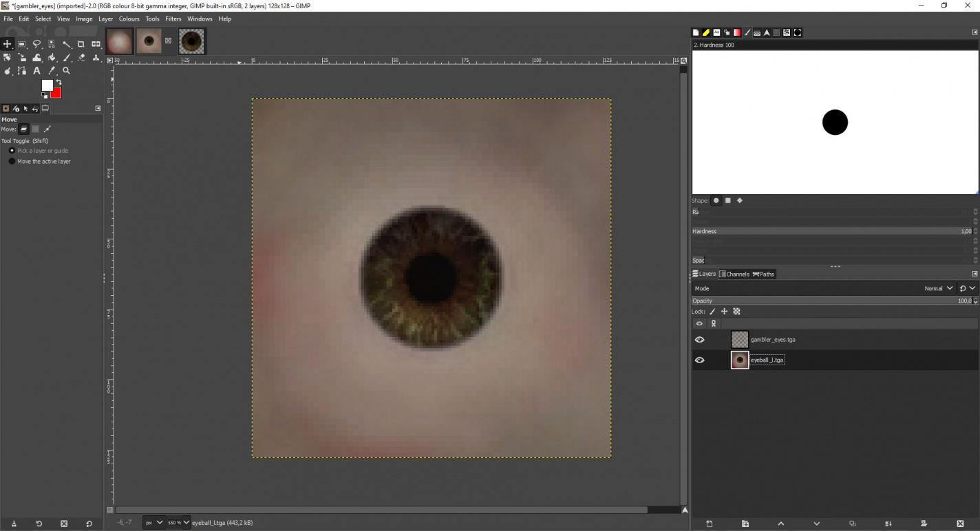Open the ruler unit px dropdown

click(x=153, y=523)
